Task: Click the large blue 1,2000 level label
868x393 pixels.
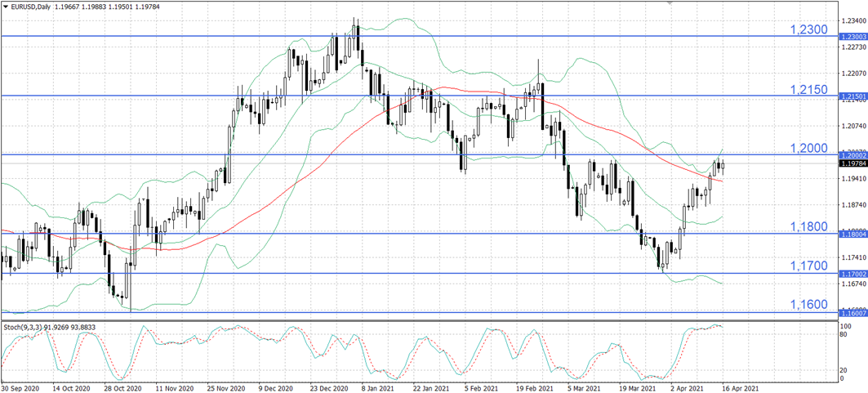Action: pos(808,148)
